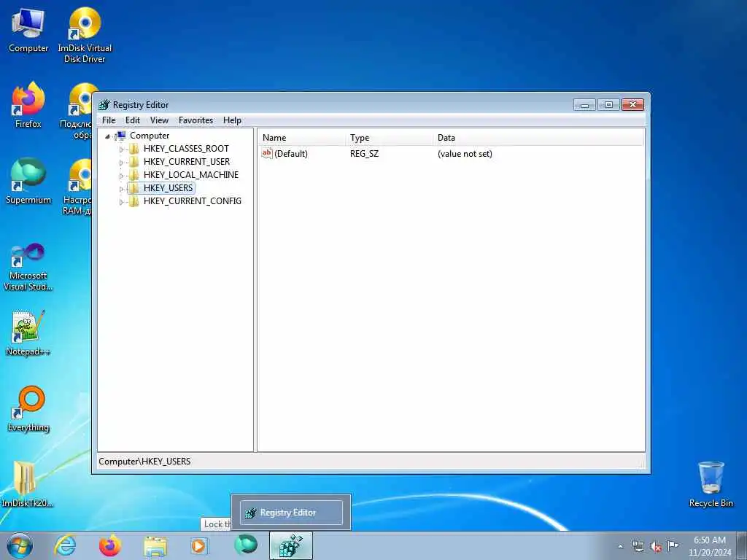
Task: Open Windows Media Player from the taskbar
Action: [200, 546]
